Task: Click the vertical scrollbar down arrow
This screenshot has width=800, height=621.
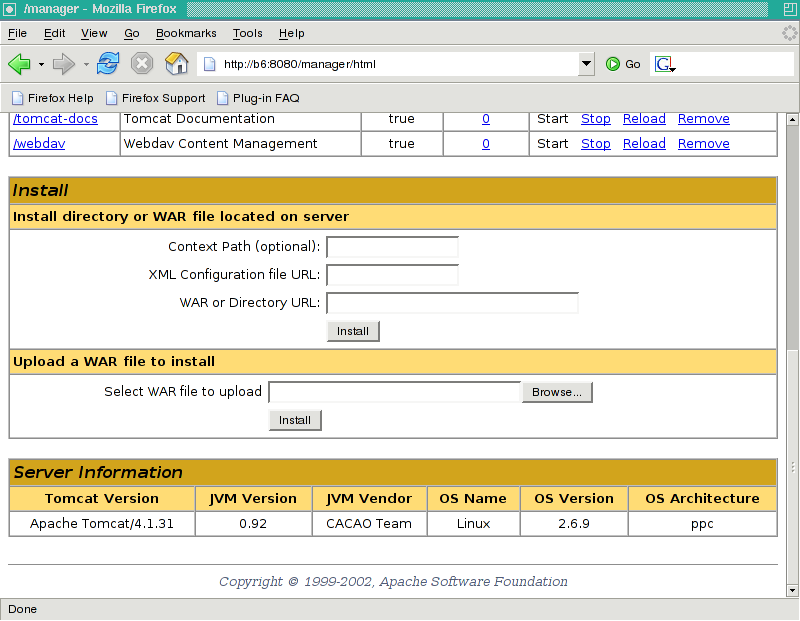Action: point(792,591)
